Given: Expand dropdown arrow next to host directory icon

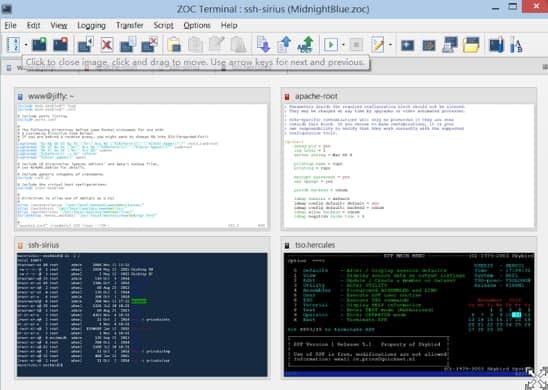Looking at the screenshot, I should coord(26,45).
